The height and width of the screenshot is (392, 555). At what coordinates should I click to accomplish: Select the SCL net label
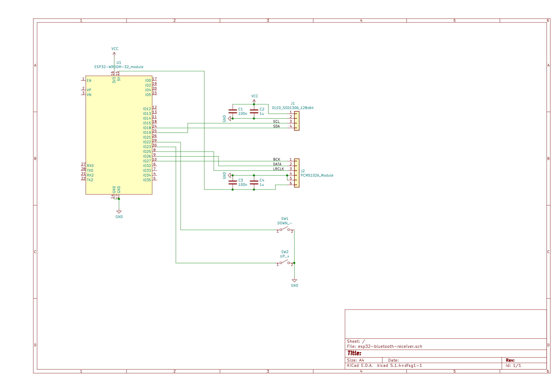(276, 121)
